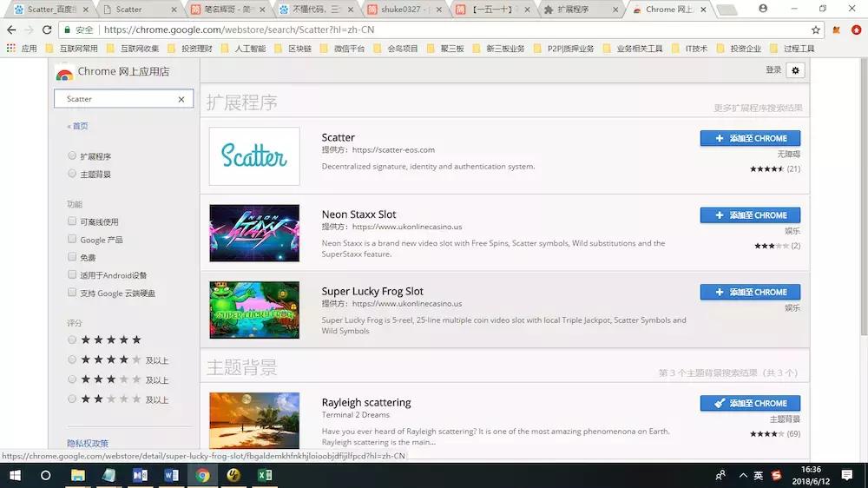Select the 主题背景 radio button

point(72,174)
